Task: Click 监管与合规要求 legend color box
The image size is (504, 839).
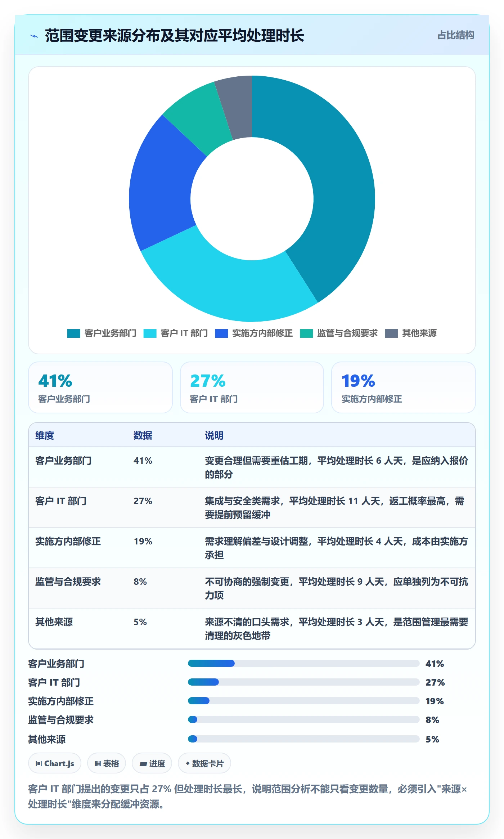Action: click(x=306, y=333)
